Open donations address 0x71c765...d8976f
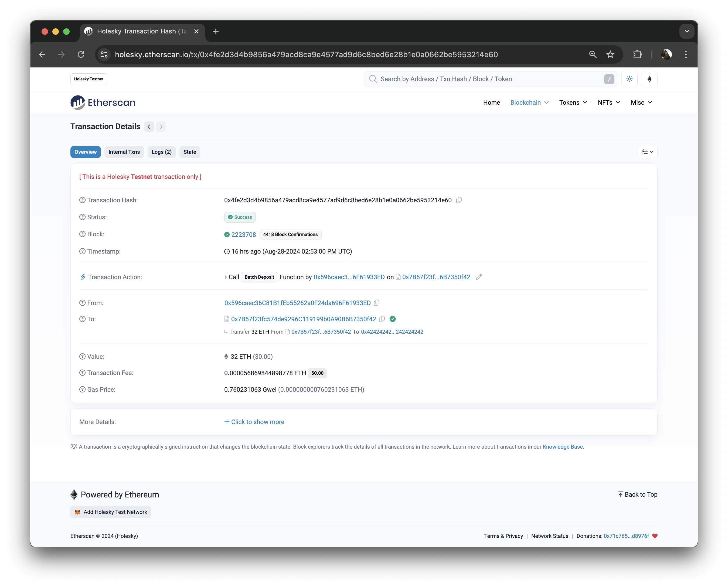Image resolution: width=728 pixels, height=587 pixels. point(626,536)
